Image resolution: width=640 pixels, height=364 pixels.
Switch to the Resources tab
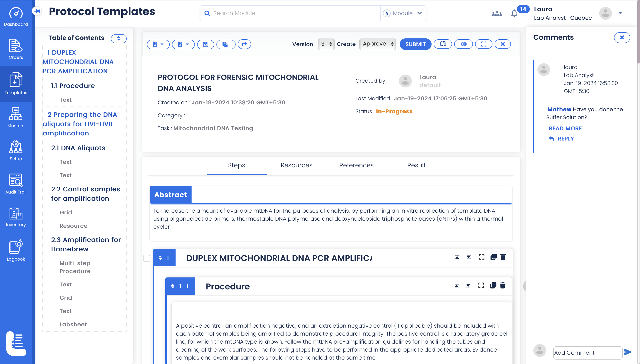coord(296,165)
